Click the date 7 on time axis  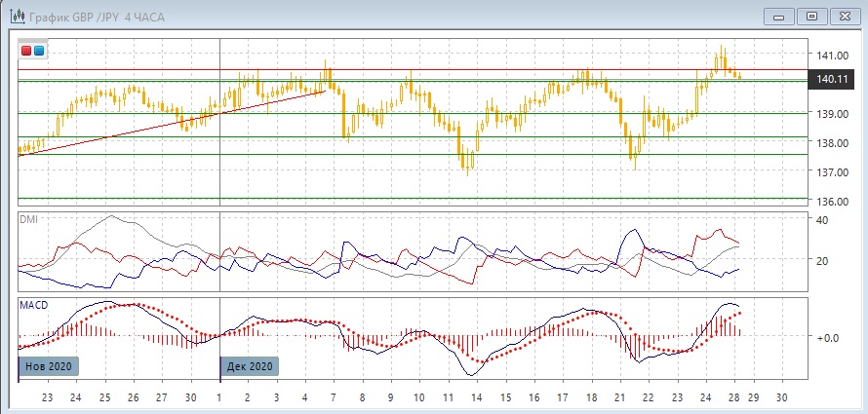click(x=334, y=398)
